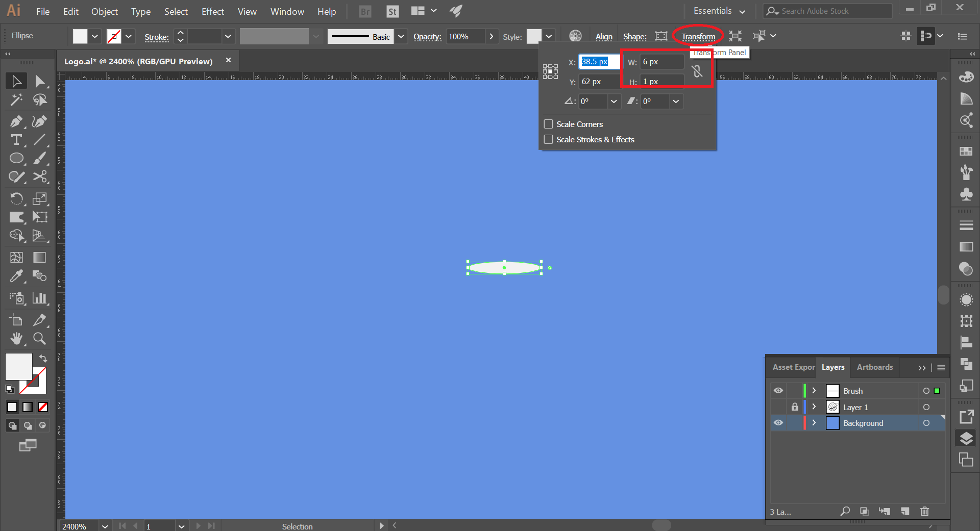Click the W width input field
The height and width of the screenshot is (531, 980).
click(x=662, y=62)
